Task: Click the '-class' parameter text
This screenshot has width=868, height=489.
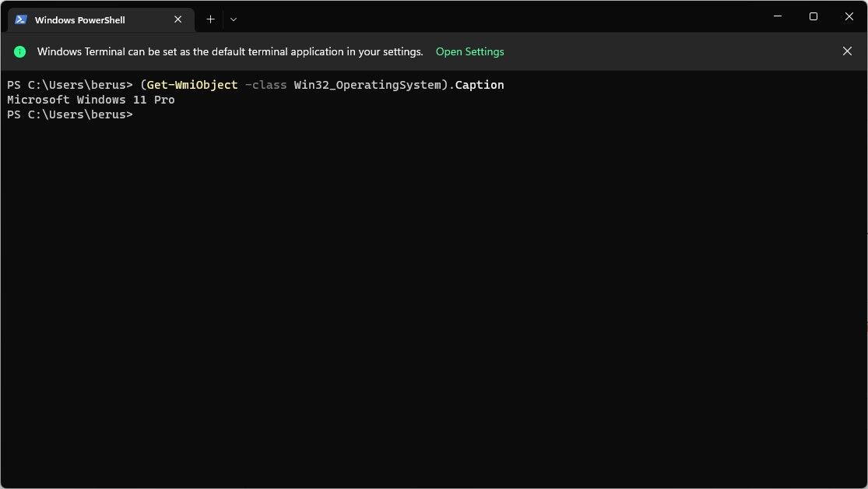Action: pyautogui.click(x=265, y=85)
